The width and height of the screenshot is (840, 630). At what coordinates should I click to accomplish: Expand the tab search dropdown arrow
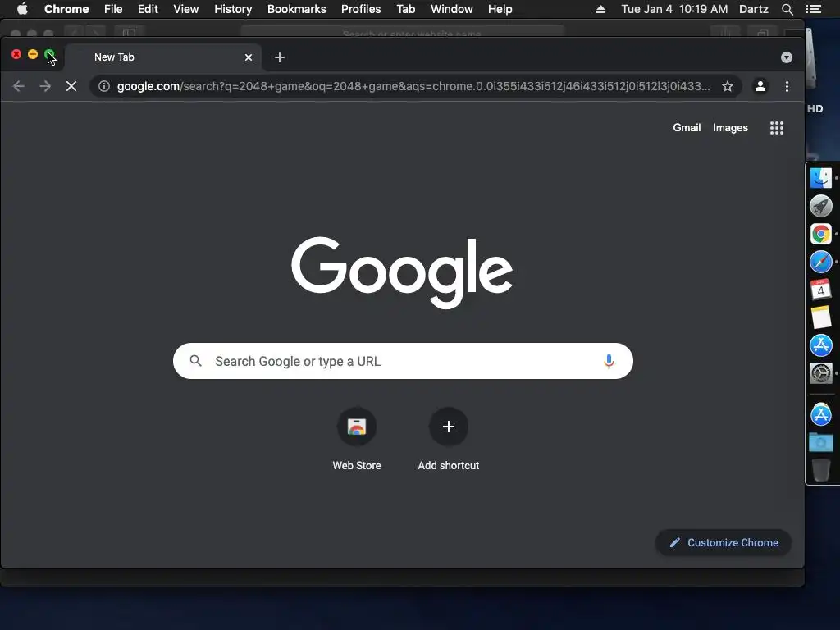(x=787, y=57)
